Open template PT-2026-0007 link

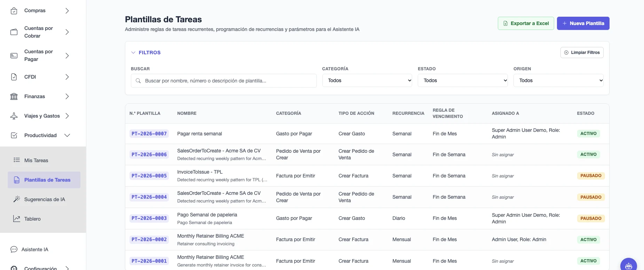(x=149, y=134)
